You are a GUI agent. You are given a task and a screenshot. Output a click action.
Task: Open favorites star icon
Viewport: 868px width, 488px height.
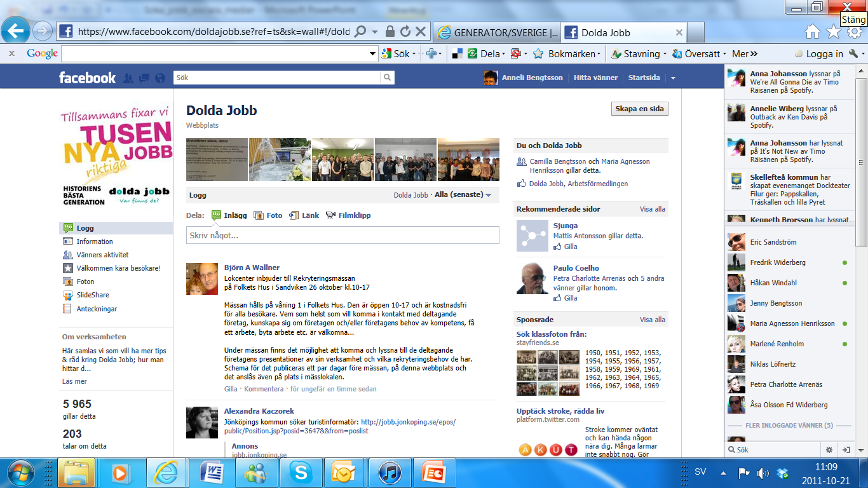pos(833,32)
